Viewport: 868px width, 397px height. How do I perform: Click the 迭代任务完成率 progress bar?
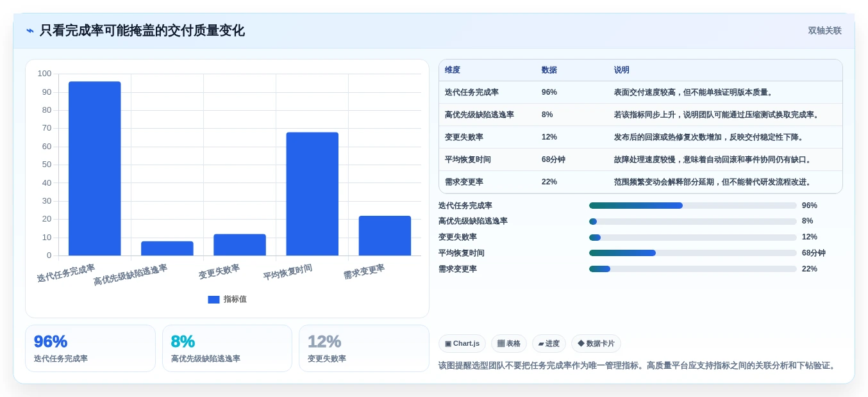tap(693, 206)
